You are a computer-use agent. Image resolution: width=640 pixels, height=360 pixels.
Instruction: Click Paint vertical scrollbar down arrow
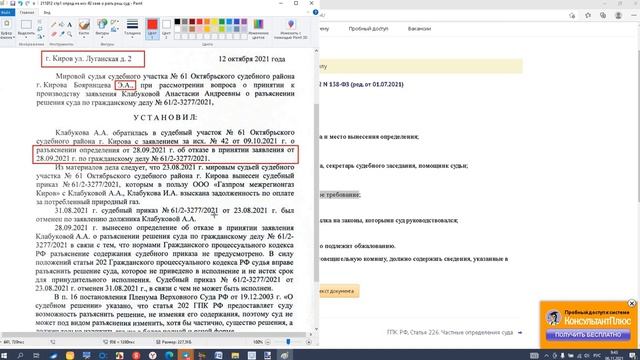tap(316, 329)
